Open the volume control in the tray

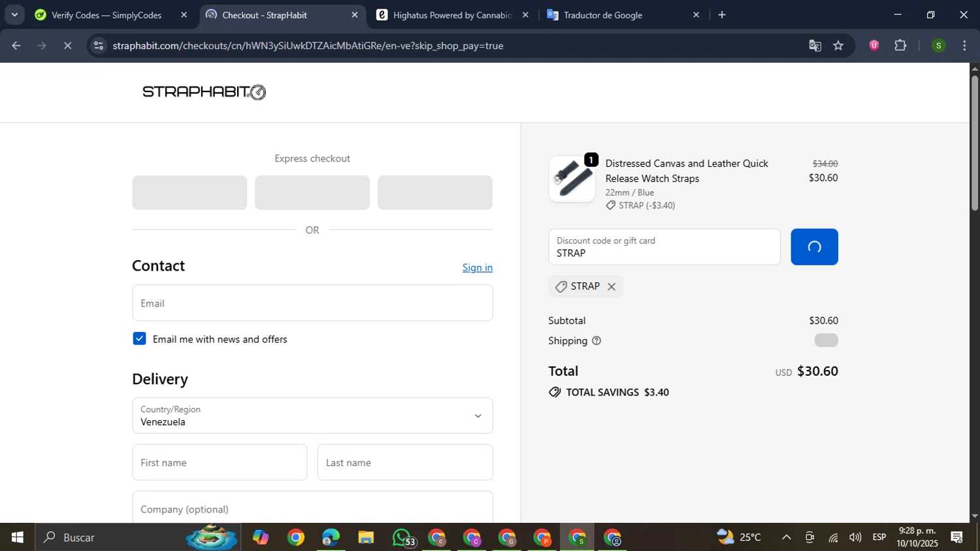click(855, 537)
